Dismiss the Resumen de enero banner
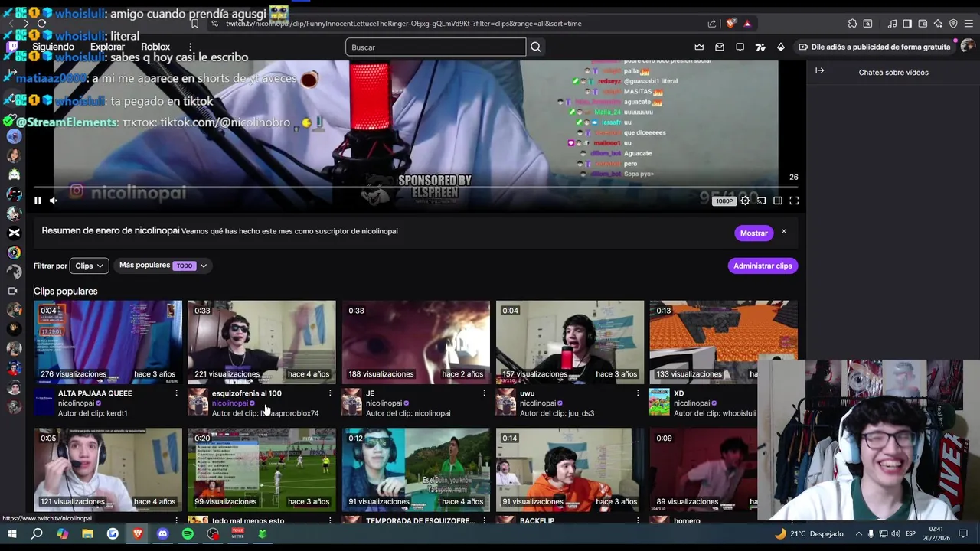This screenshot has height=551, width=980. 783,231
